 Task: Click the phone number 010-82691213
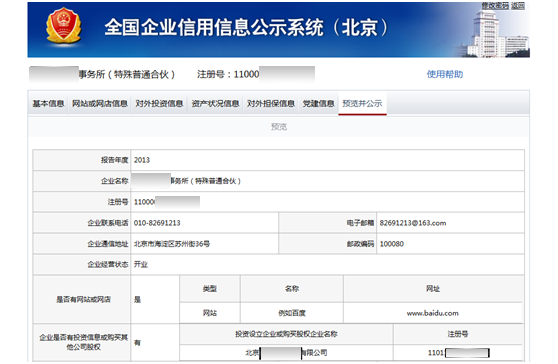pyautogui.click(x=157, y=223)
